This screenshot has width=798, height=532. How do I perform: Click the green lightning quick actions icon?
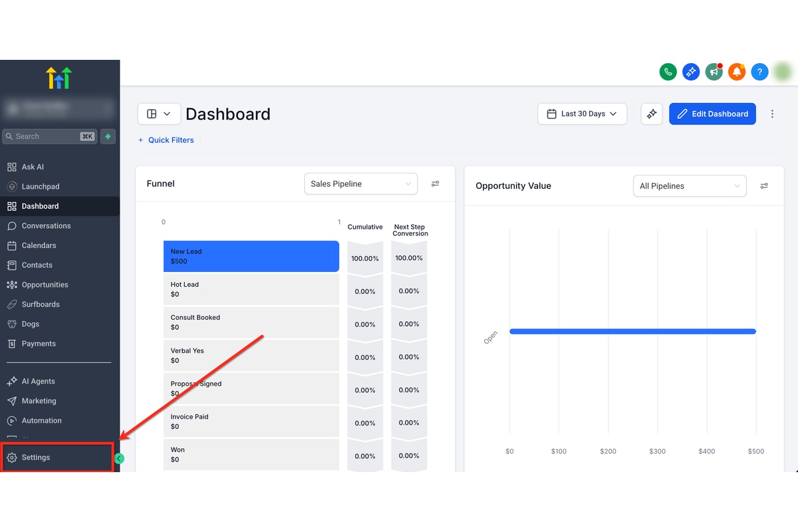point(108,136)
